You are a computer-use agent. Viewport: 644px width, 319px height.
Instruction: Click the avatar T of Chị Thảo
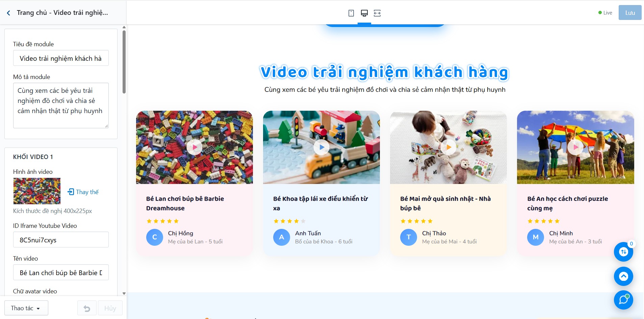coord(409,237)
